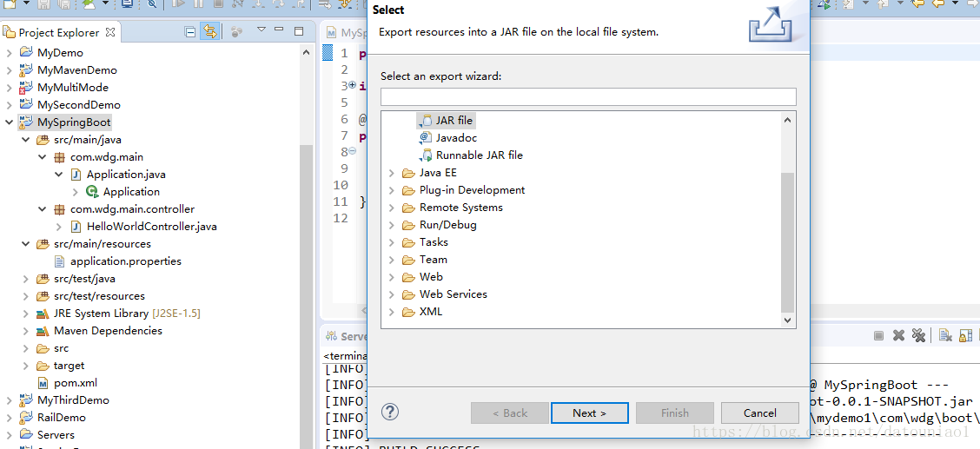The height and width of the screenshot is (449, 980).
Task: Open Project Explorer view menu triangle
Action: click(x=262, y=30)
